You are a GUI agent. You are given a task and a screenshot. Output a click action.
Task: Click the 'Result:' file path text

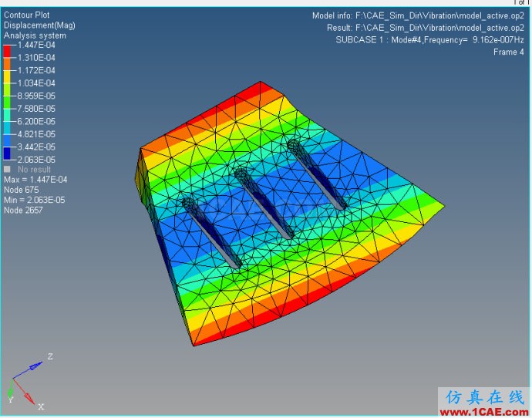[426, 28]
